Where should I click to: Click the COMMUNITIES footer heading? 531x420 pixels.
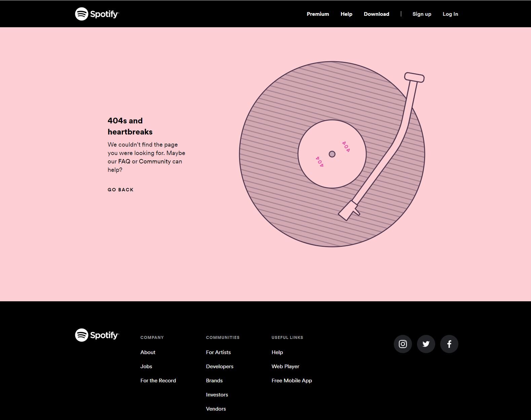coord(223,338)
